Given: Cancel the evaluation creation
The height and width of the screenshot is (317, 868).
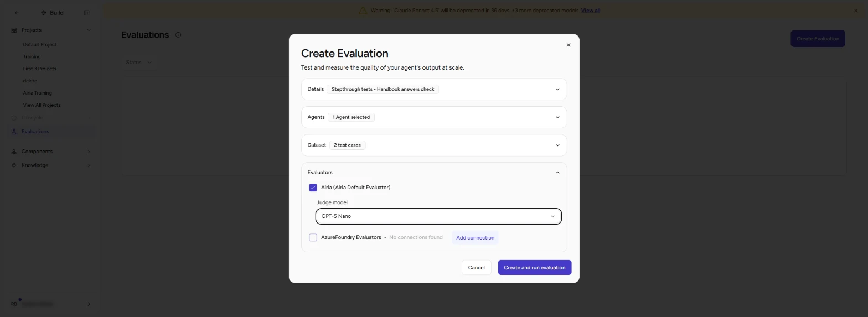Looking at the screenshot, I should (476, 267).
